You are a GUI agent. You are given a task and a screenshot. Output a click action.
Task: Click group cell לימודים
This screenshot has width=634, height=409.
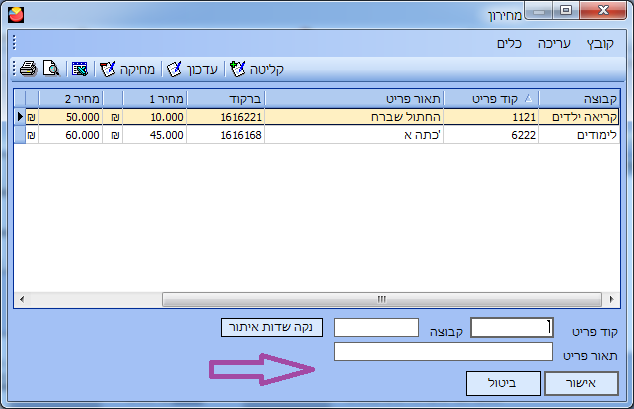click(579, 135)
